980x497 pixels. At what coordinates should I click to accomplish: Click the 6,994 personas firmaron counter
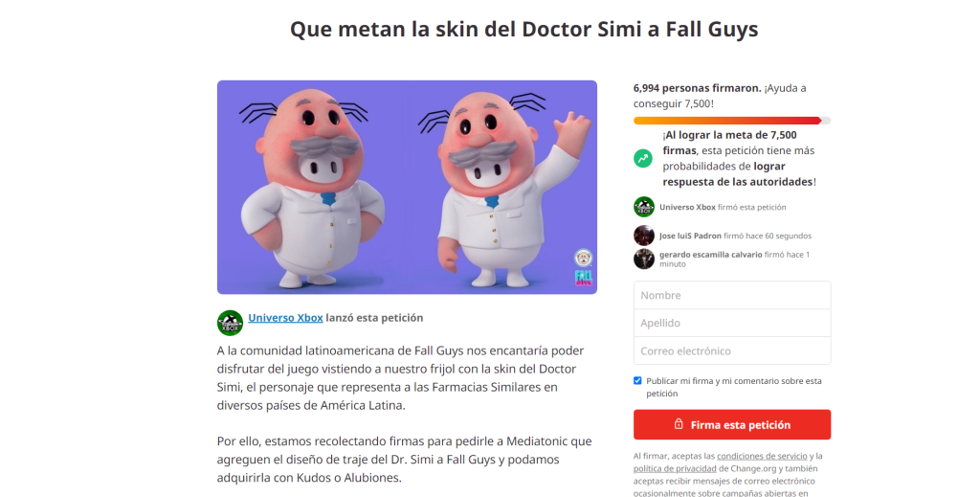pos(697,88)
